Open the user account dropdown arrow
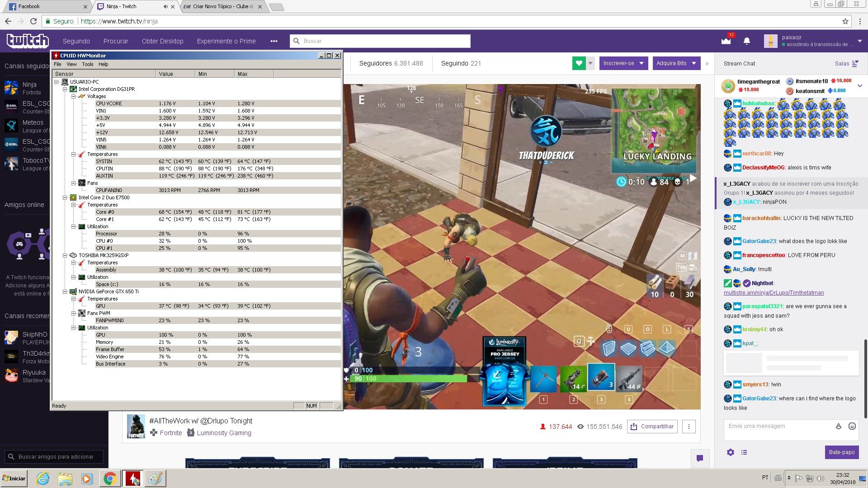The width and height of the screenshot is (868, 488). click(860, 41)
